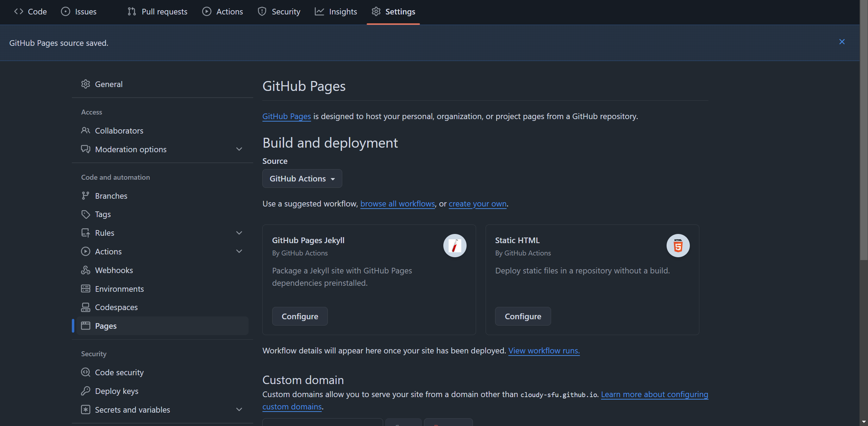Click the Tags label icon

86,214
